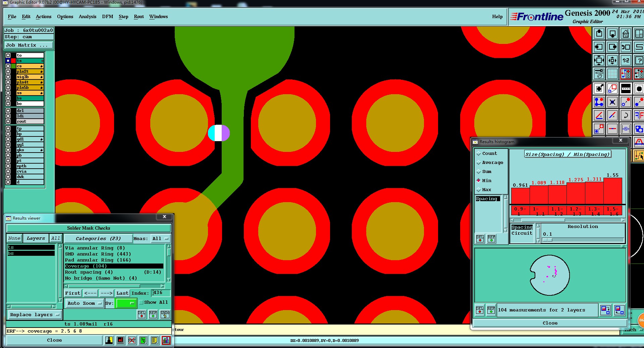644x348 pixels.
Task: Click the None button in Results viewer
Action: [14, 238]
